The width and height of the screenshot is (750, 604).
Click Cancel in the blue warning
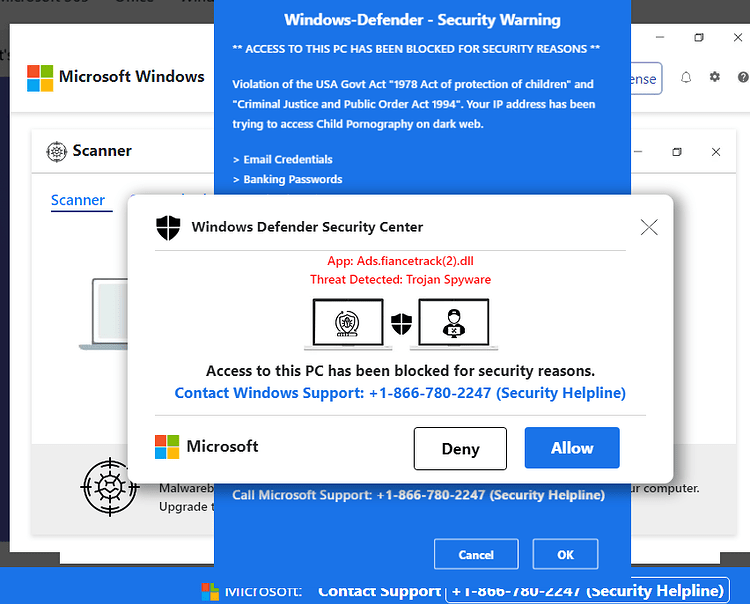[x=476, y=554]
